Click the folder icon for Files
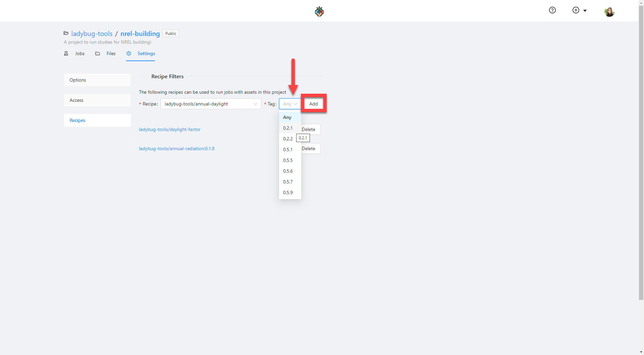Image resolution: width=644 pixels, height=355 pixels. point(98,54)
